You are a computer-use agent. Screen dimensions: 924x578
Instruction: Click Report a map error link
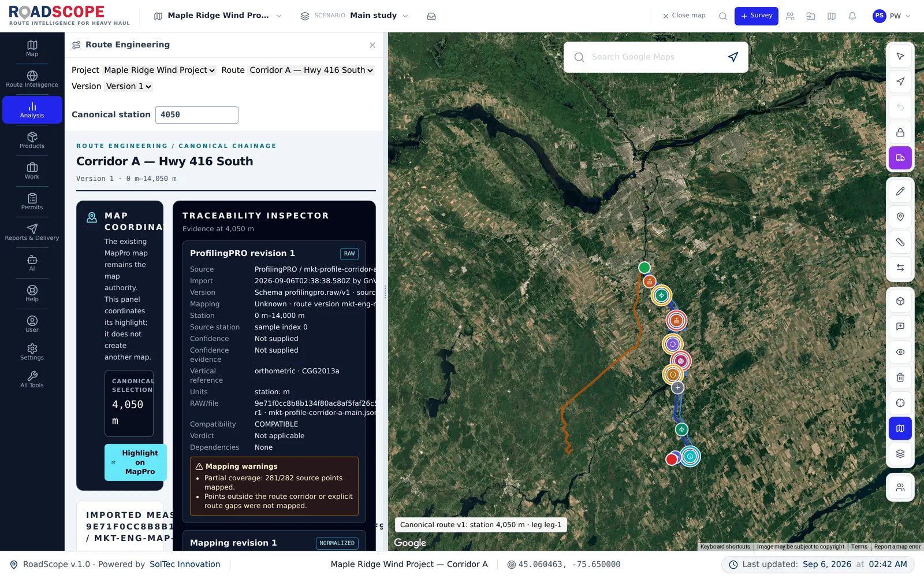897,547
